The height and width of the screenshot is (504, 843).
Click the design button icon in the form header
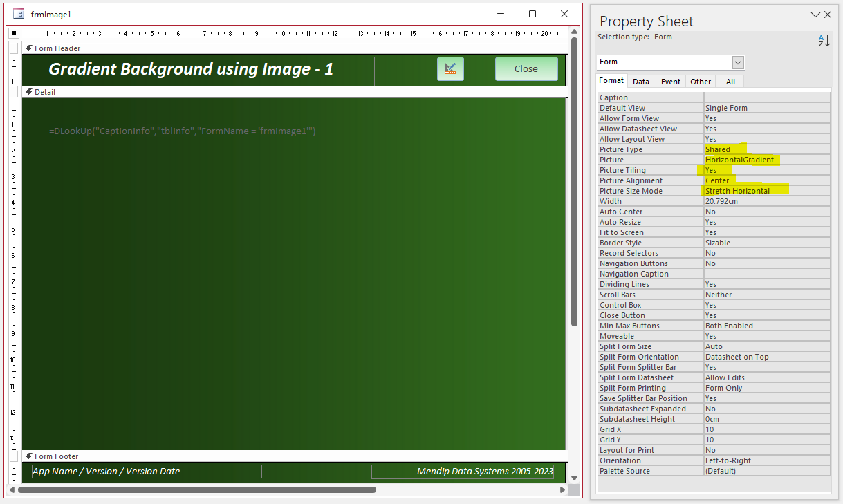[450, 68]
